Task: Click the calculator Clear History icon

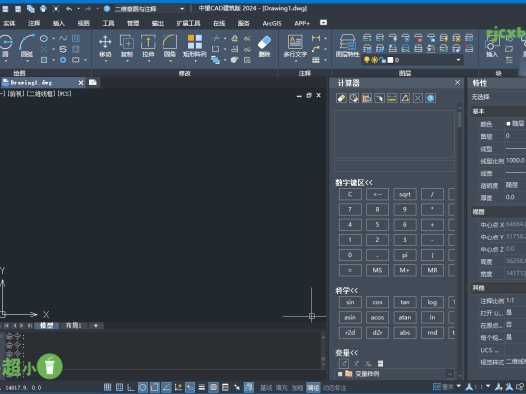Action: point(354,98)
